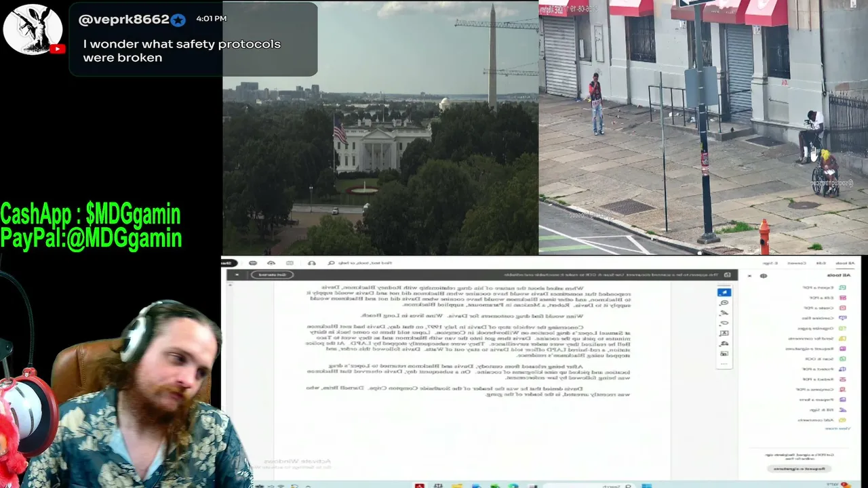
Task: Open the Redact a PDF tool
Action: [x=825, y=379]
